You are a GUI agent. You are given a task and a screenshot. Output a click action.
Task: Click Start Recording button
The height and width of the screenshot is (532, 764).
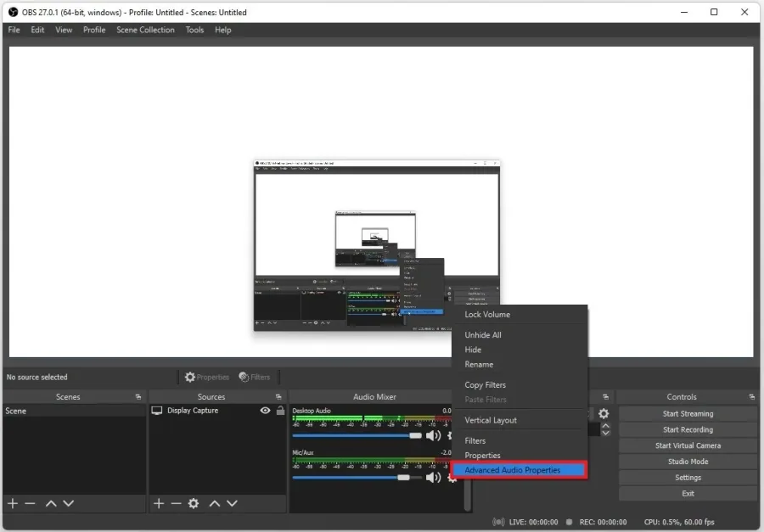(x=688, y=429)
